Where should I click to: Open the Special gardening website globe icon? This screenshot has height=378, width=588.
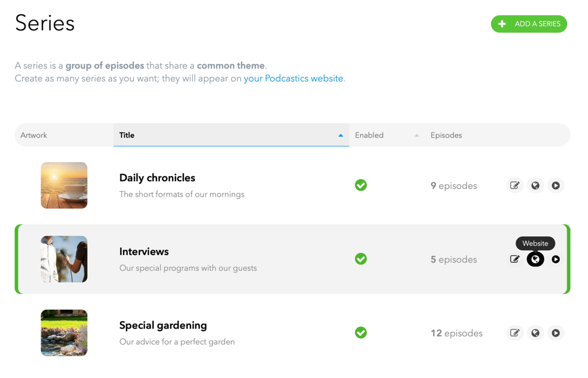point(535,333)
